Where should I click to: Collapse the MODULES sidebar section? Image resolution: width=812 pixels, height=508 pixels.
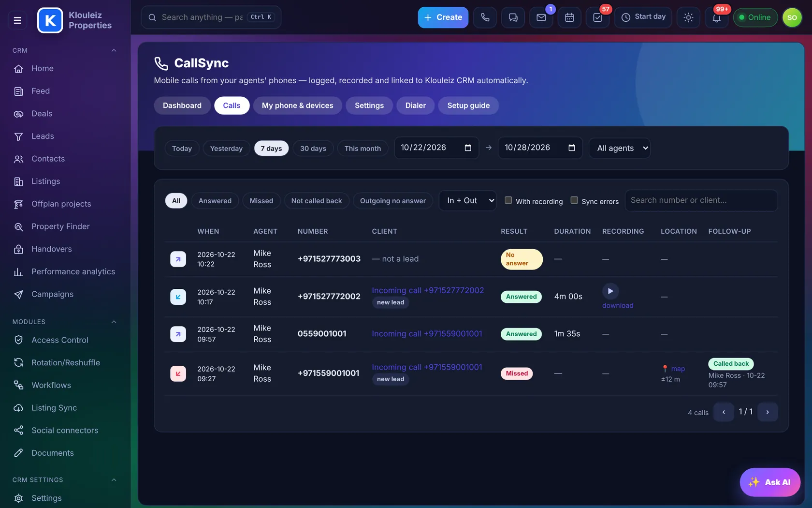pos(114,322)
